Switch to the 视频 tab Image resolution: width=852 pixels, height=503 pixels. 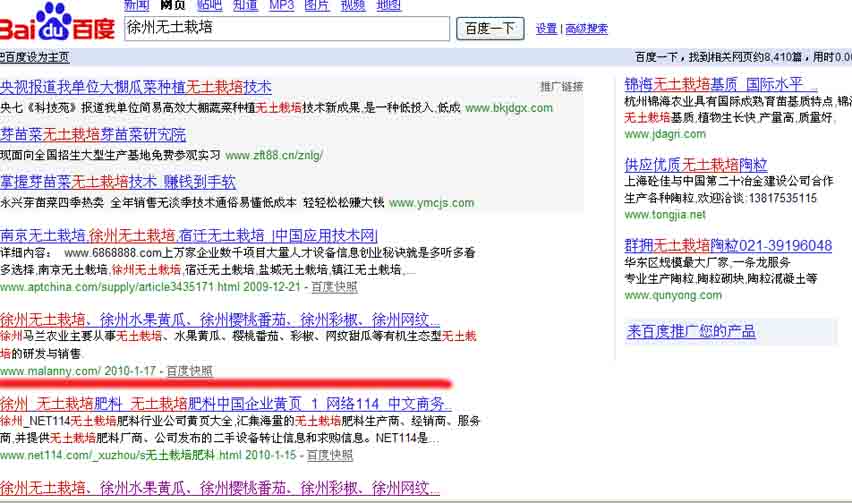[x=353, y=5]
